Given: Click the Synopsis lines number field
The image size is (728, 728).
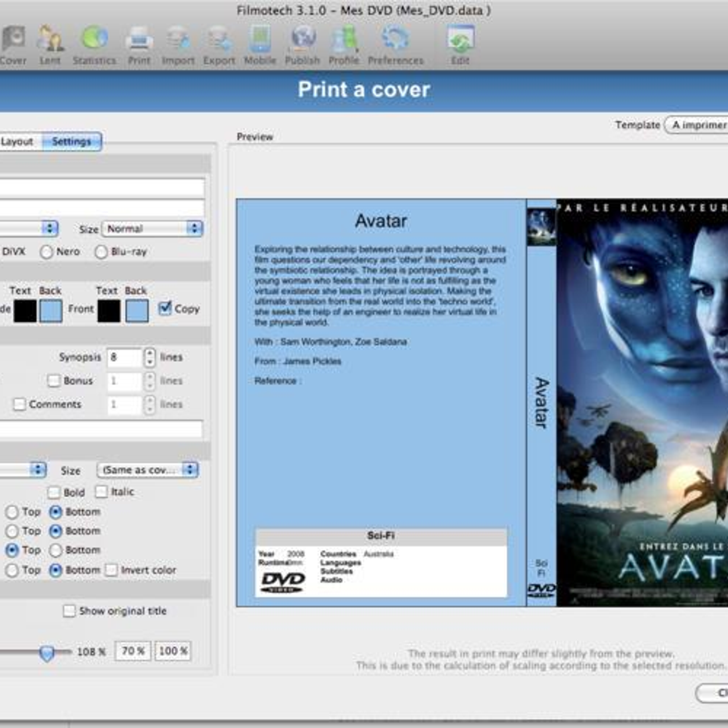Looking at the screenshot, I should [124, 357].
